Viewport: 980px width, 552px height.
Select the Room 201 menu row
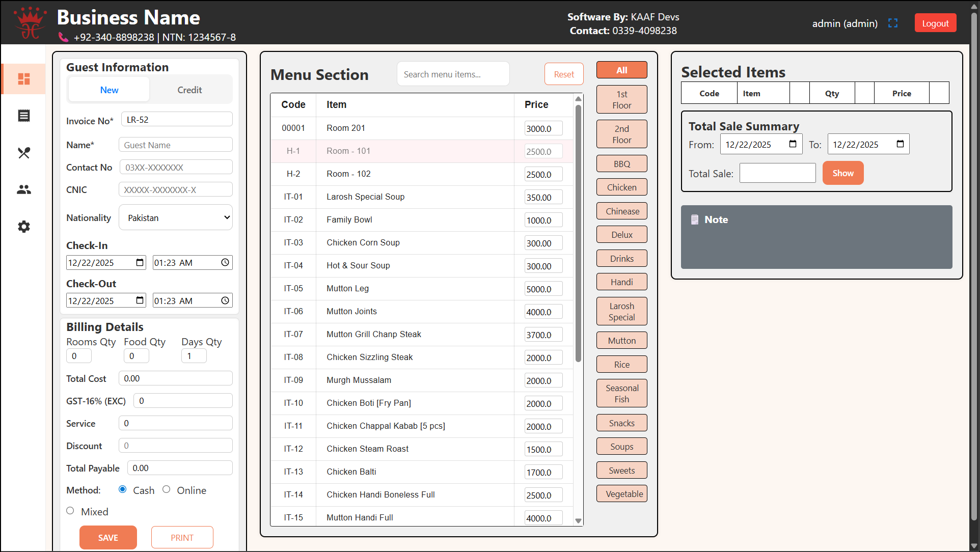(422, 128)
